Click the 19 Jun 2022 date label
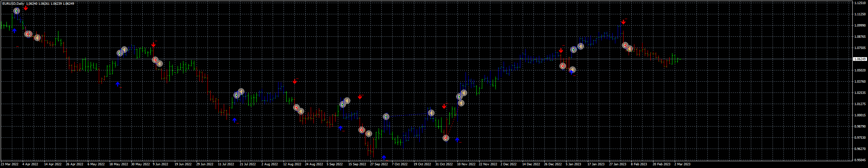This screenshot has width=868, height=168. click(x=183, y=164)
